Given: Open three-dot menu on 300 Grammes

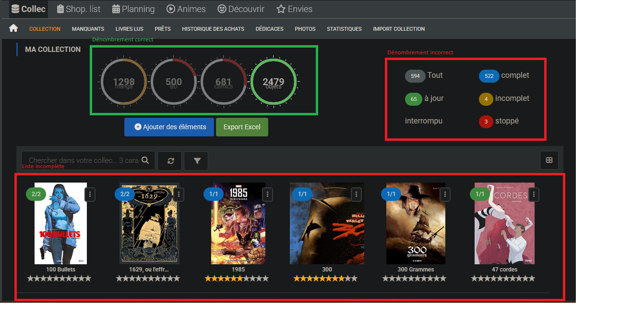Looking at the screenshot, I should pos(445,194).
